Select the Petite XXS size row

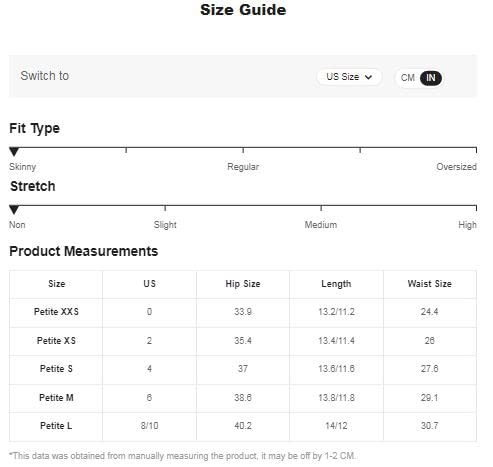point(243,312)
